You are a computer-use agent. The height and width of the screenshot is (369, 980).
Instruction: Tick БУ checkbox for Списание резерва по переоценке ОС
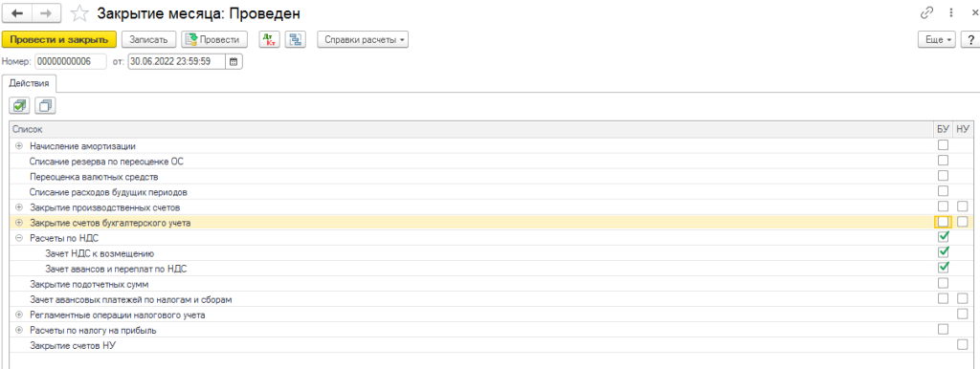click(x=943, y=161)
